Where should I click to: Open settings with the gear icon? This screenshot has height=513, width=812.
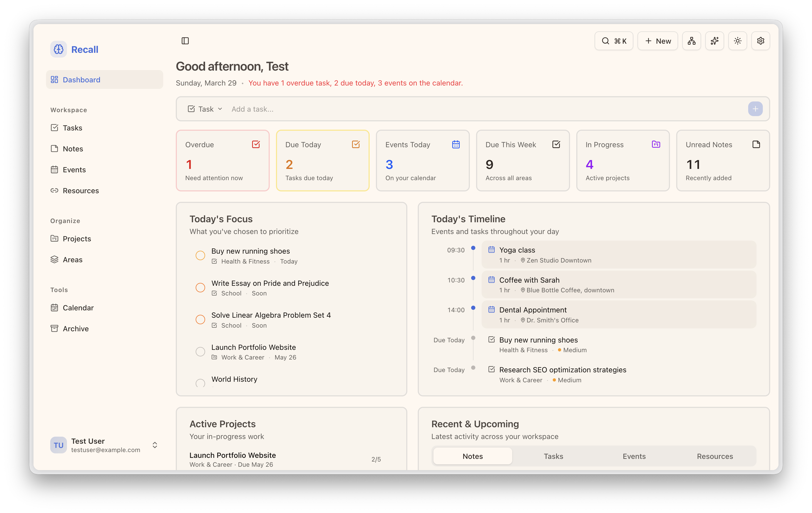coord(760,41)
